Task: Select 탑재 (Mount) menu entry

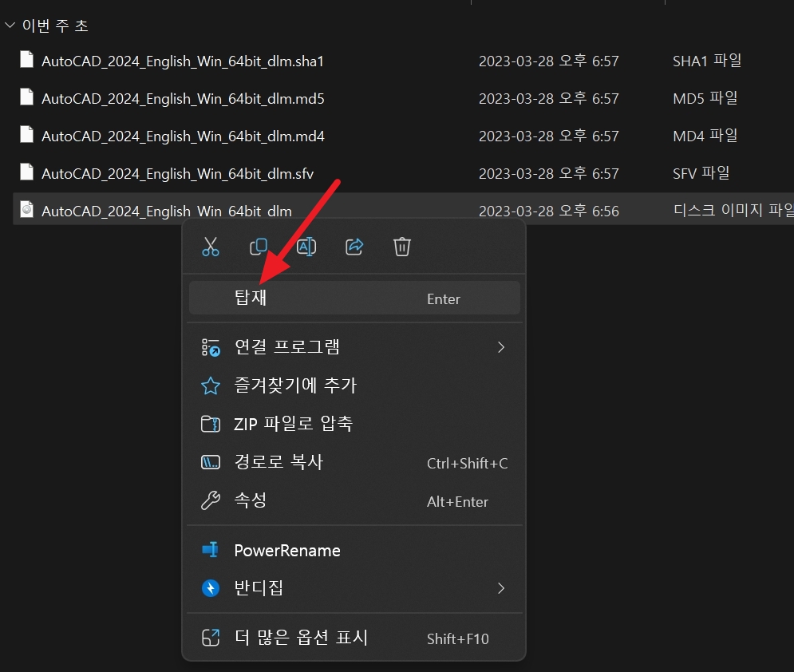Action: coord(354,298)
